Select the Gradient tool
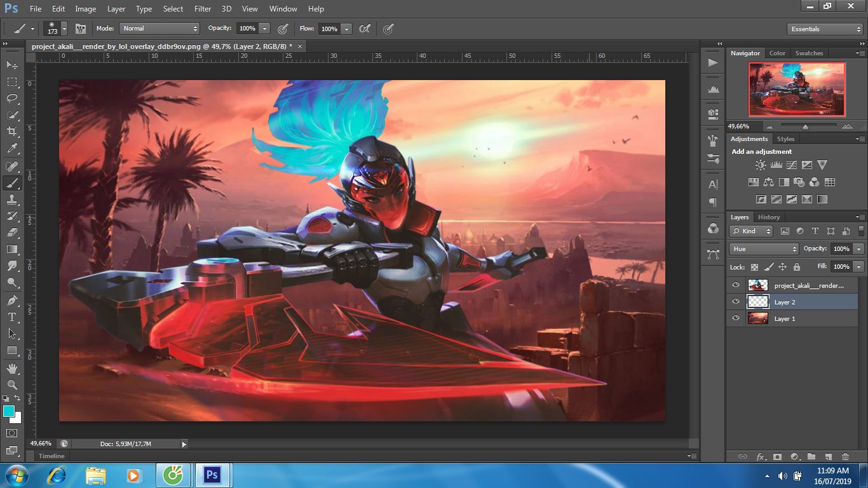This screenshot has height=488, width=868. pos(12,249)
